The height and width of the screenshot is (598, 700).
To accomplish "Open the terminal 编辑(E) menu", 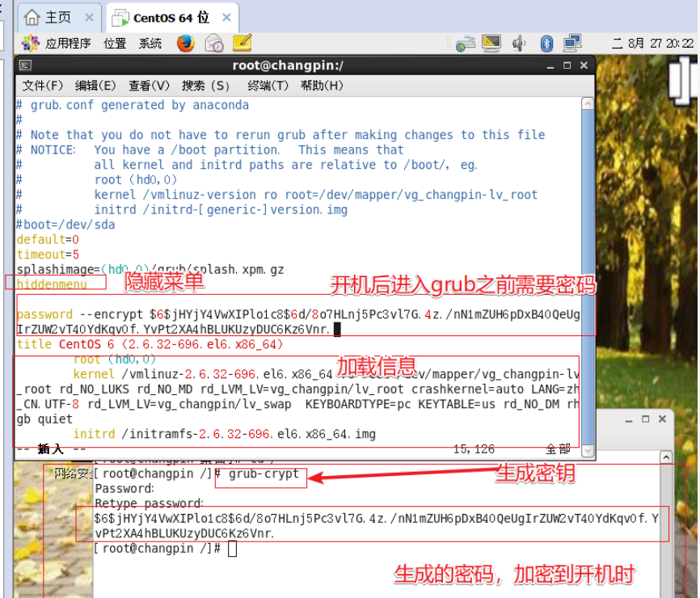I will click(95, 85).
